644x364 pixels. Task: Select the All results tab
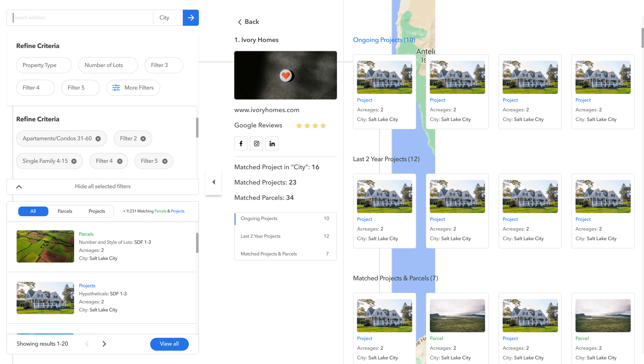pyautogui.click(x=33, y=211)
